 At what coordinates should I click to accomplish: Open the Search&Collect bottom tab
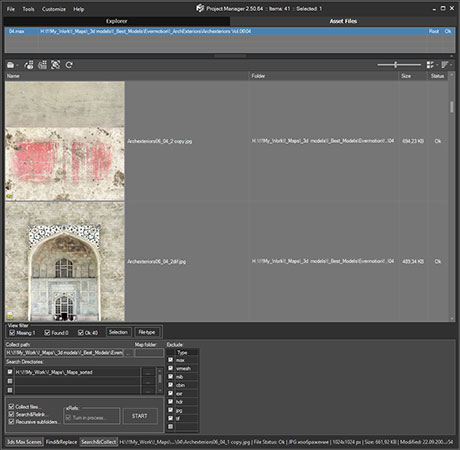[99, 442]
